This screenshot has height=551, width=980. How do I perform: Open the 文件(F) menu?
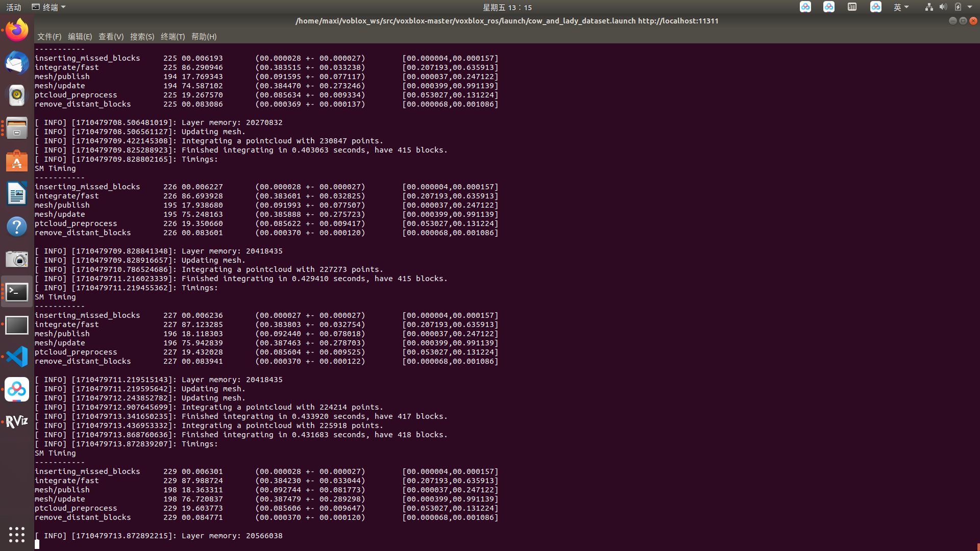(49, 37)
